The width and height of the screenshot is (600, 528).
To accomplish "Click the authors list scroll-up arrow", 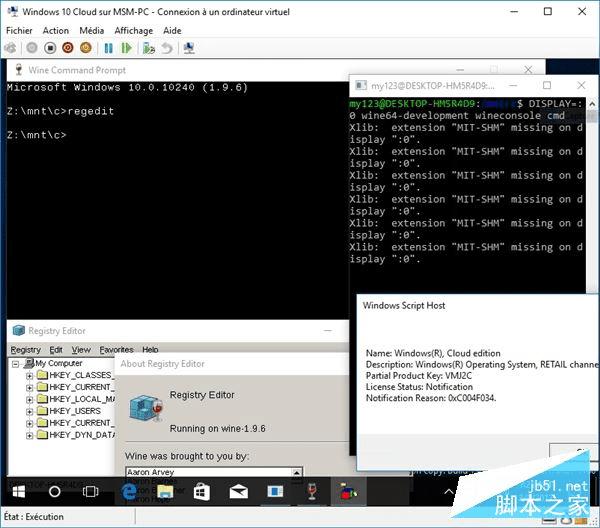I will point(297,473).
